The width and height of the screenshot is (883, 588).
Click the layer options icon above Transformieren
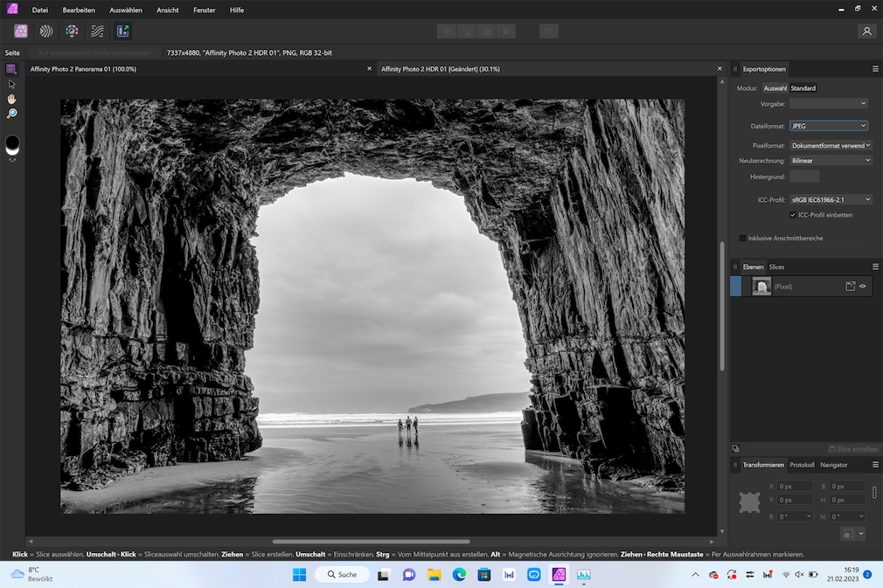[736, 448]
